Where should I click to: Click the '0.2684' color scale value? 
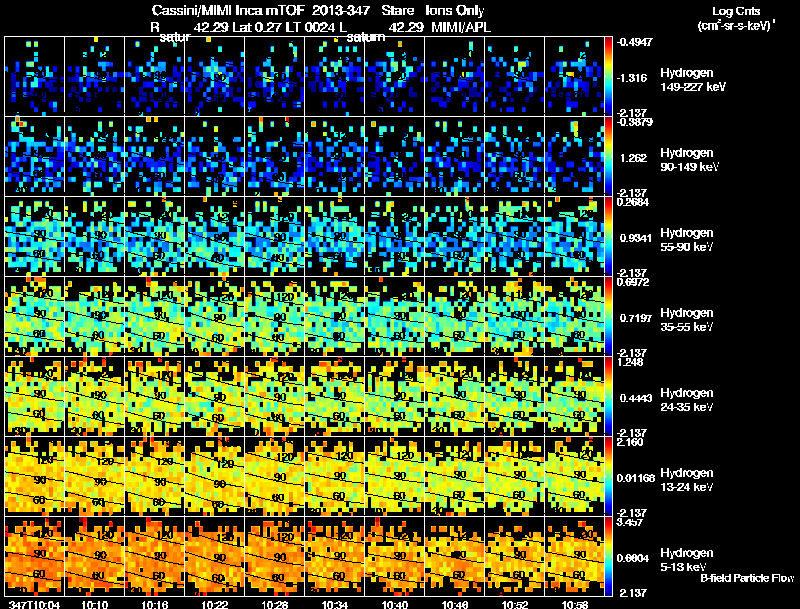click(x=632, y=202)
